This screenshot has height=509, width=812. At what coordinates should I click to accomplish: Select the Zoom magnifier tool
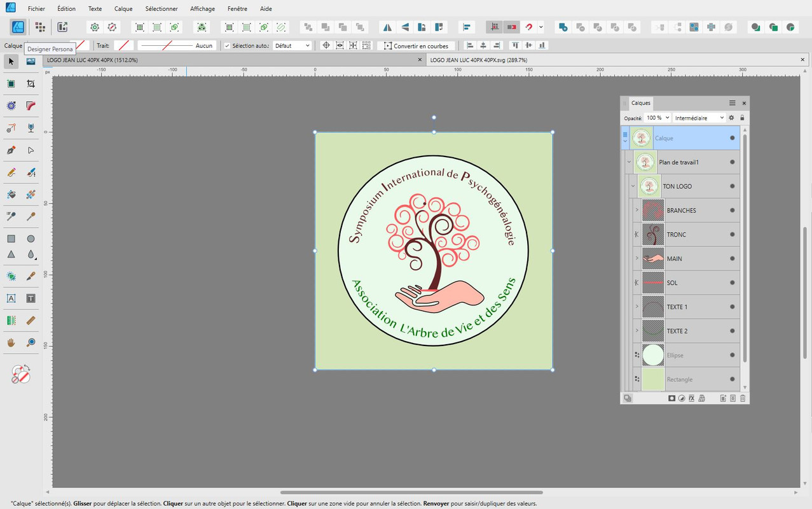point(31,342)
